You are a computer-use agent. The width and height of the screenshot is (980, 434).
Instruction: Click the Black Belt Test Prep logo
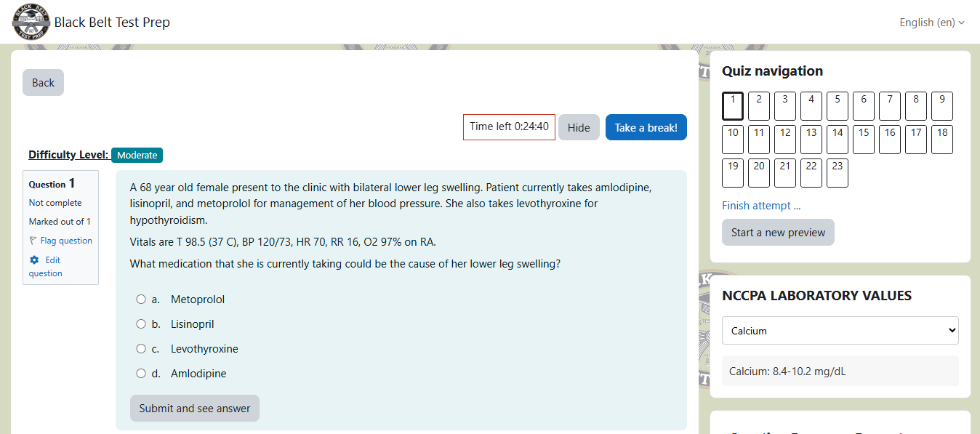(31, 22)
